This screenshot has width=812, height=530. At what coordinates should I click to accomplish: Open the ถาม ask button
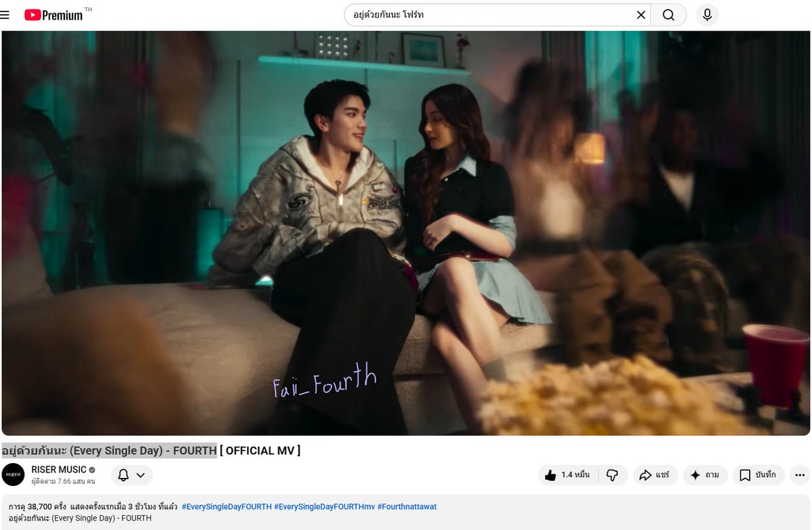pyautogui.click(x=705, y=475)
